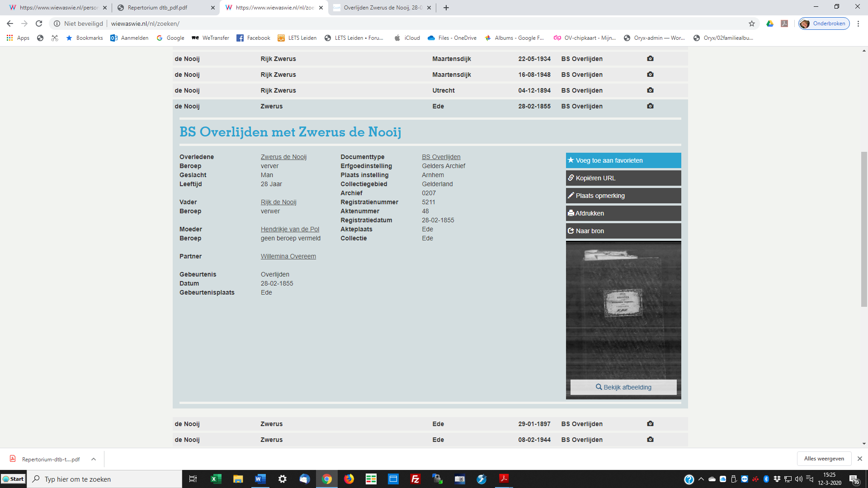Open the Google Drive extension icon
The height and width of the screenshot is (488, 868).
[x=770, y=23]
